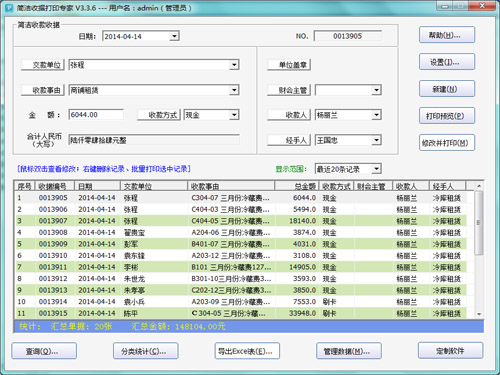Image resolution: width=500 pixels, height=375 pixels.
Task: Open 设置(I) settings
Action: click(447, 62)
